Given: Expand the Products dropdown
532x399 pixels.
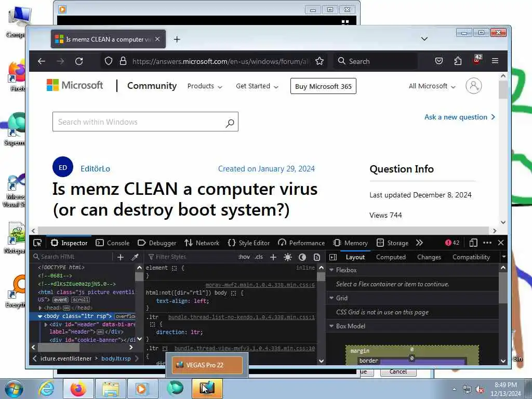Looking at the screenshot, I should click(205, 86).
